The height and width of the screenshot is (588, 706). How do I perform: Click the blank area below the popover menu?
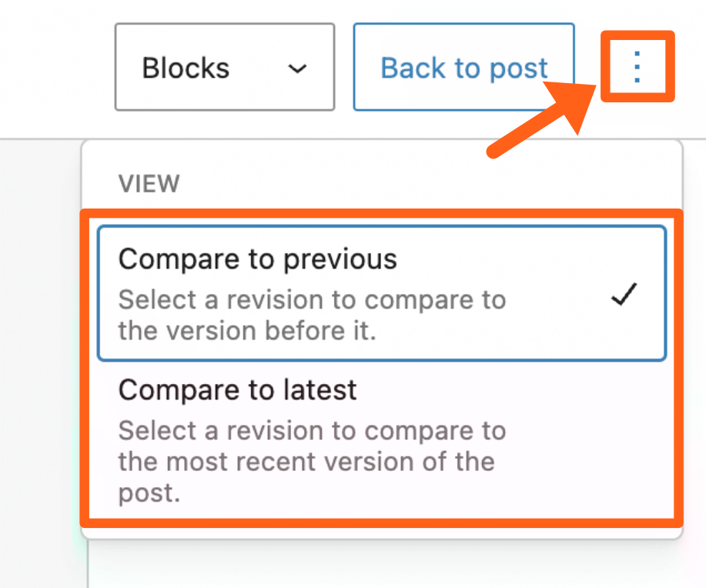pos(385,566)
